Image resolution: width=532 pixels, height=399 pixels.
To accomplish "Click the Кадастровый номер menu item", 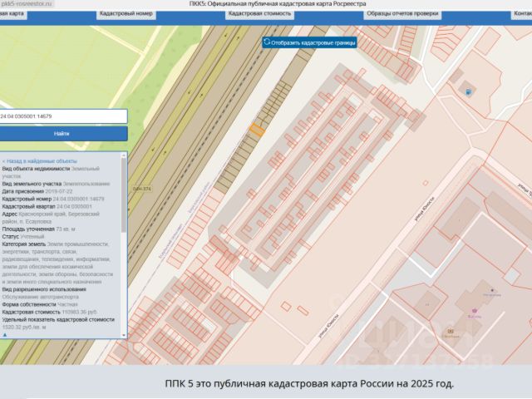I will coord(126,13).
